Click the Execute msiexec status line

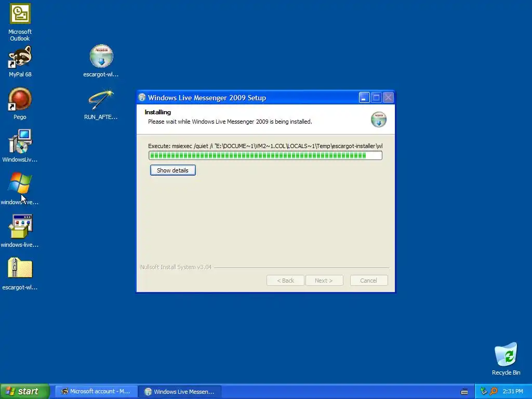click(265, 146)
